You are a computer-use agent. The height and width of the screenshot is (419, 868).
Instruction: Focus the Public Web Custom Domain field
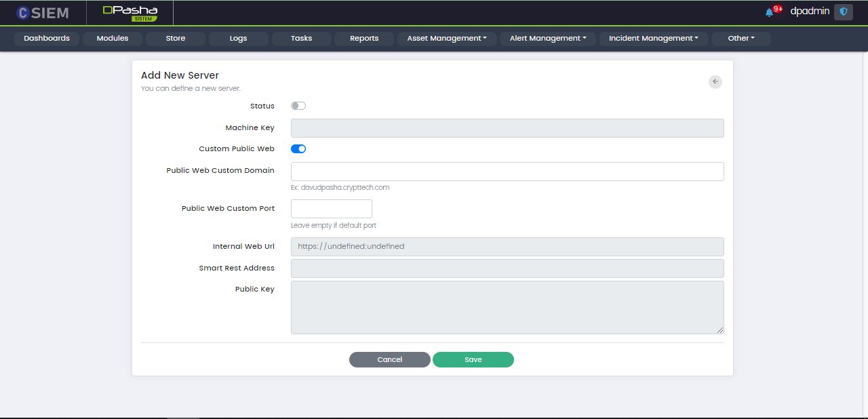click(x=507, y=172)
